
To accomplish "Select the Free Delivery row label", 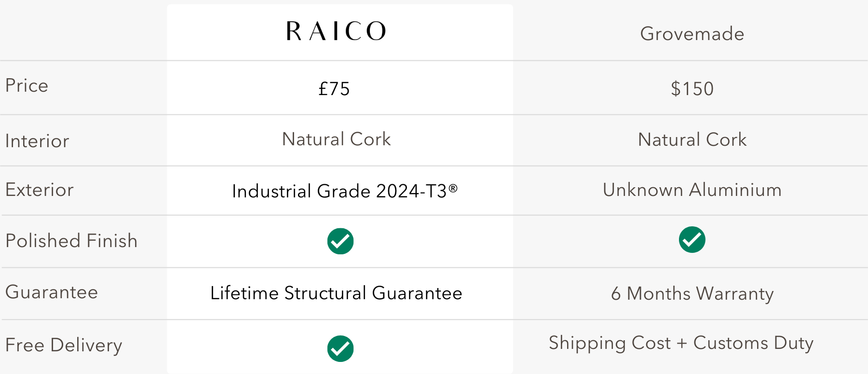I will click(64, 346).
